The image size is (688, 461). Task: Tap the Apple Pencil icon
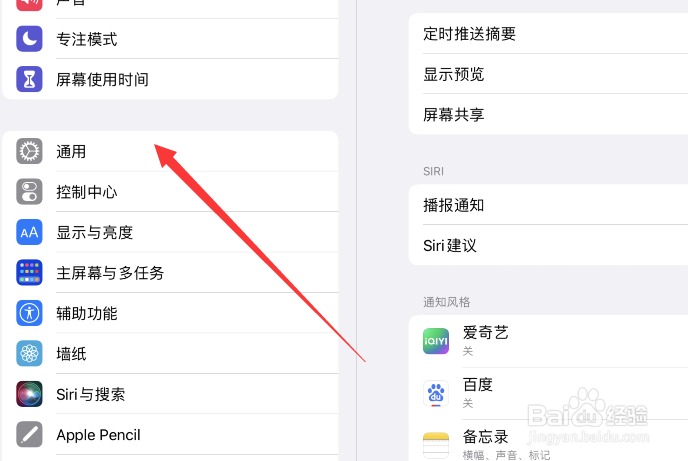[x=29, y=434]
